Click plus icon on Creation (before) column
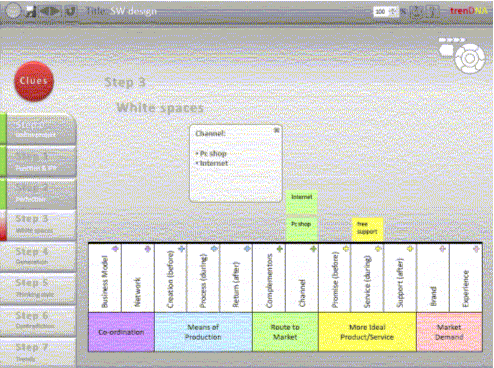Screen dimensions: 494x368 [181, 249]
